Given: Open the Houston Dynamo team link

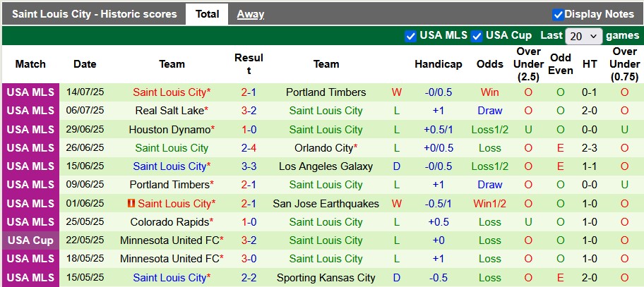Looking at the screenshot, I should tap(169, 130).
